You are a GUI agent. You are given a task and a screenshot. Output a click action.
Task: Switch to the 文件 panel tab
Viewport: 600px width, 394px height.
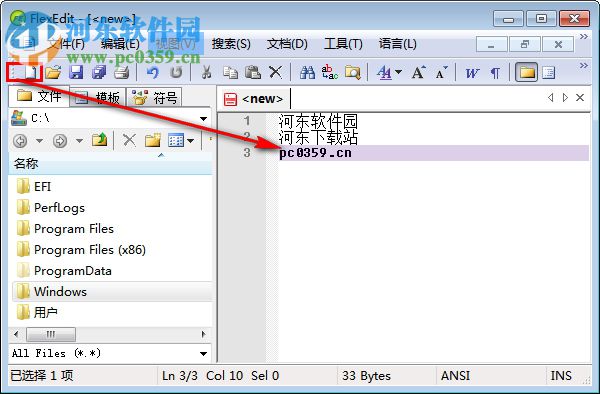click(x=39, y=96)
